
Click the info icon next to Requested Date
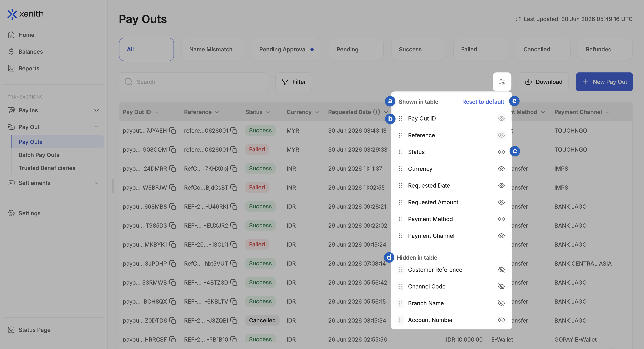pyautogui.click(x=376, y=112)
